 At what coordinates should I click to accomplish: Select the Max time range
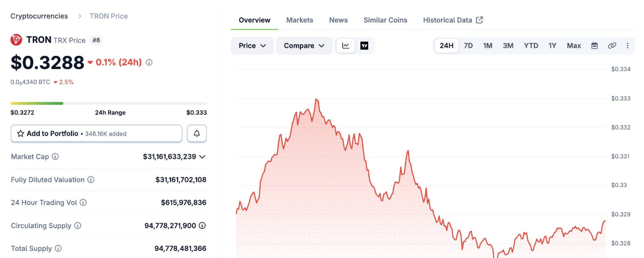pos(574,46)
